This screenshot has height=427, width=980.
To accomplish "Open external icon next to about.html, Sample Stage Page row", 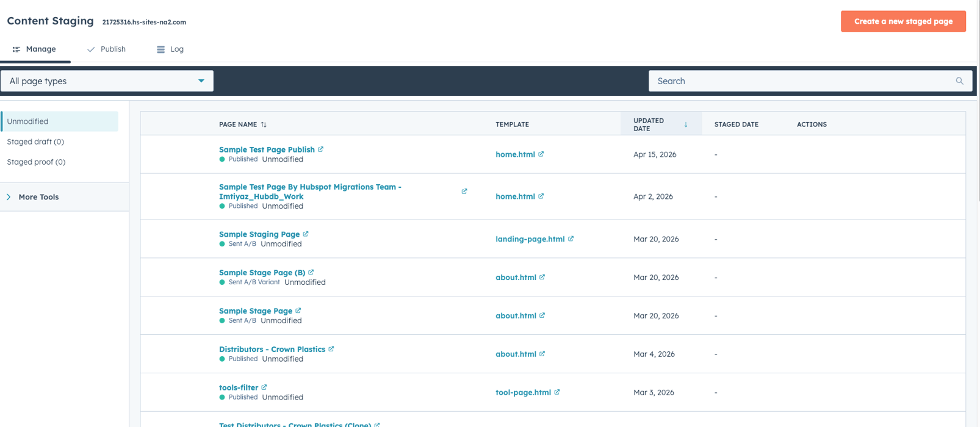I will 542,315.
